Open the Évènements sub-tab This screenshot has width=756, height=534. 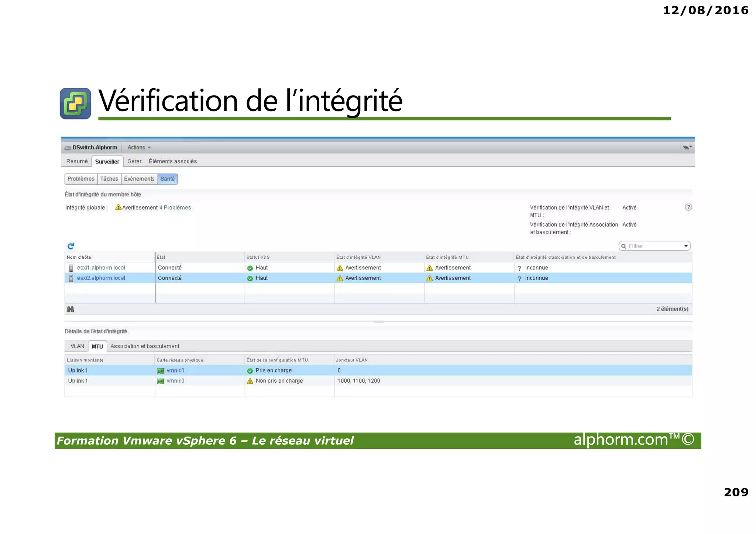[139, 179]
